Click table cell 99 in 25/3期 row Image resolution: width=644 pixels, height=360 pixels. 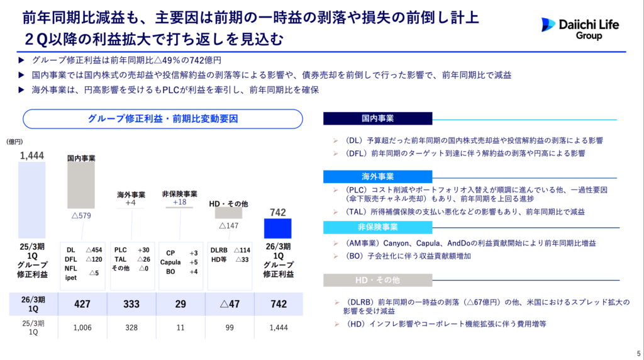(x=230, y=327)
